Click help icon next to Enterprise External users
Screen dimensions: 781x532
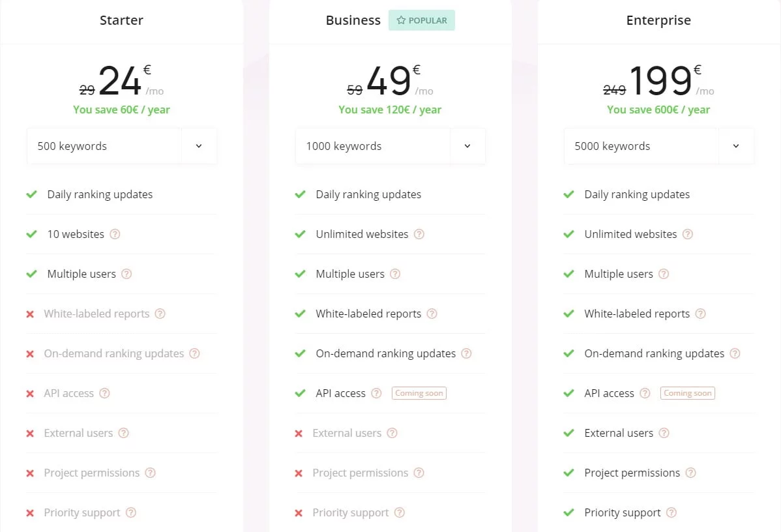664,433
